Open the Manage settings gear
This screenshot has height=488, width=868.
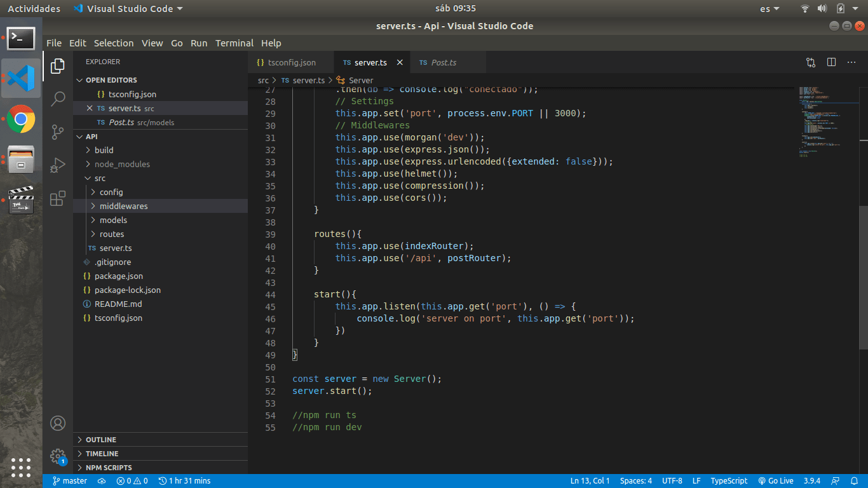click(x=58, y=456)
